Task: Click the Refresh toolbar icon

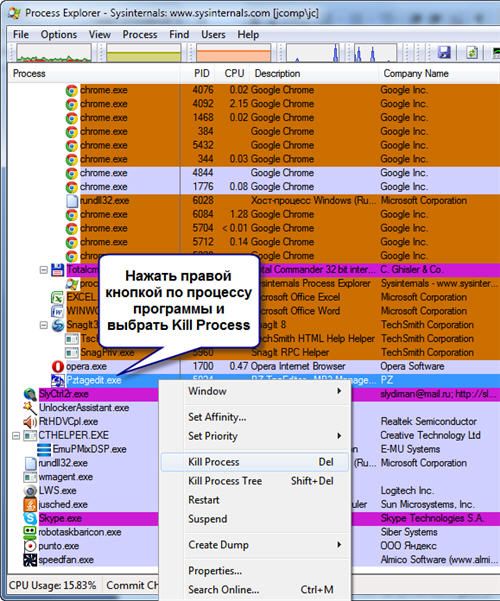Action: point(472,52)
